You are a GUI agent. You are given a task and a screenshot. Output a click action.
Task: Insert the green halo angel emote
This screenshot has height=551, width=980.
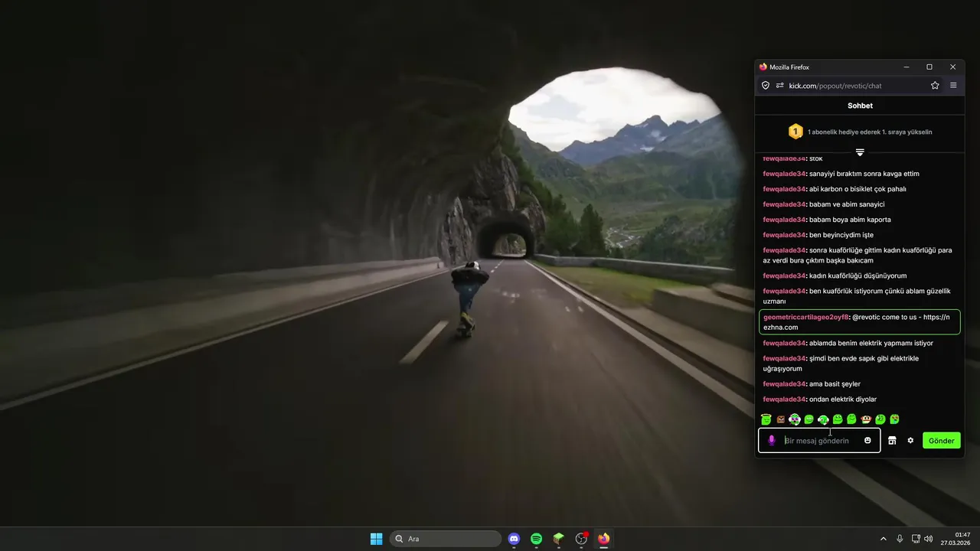point(766,419)
